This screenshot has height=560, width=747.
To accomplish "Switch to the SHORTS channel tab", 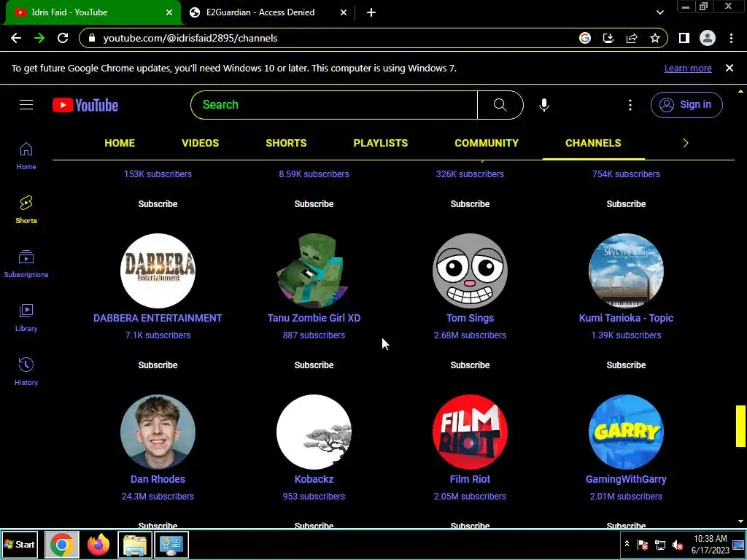I will click(x=286, y=143).
